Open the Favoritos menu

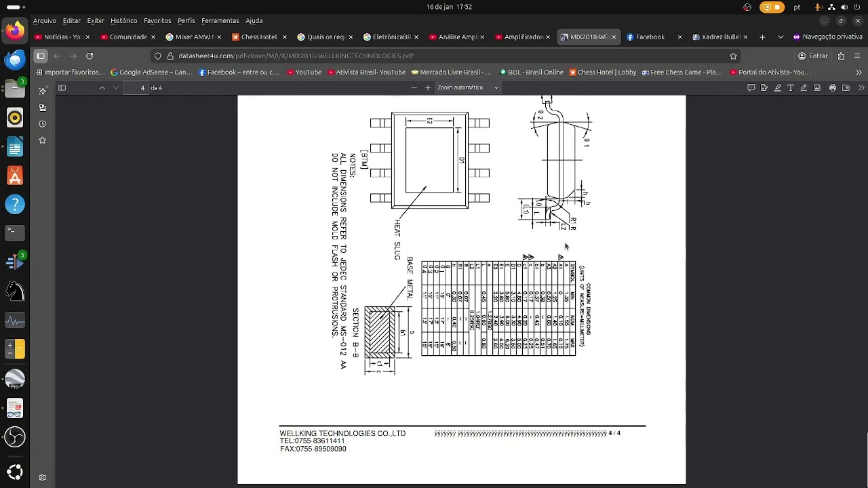[157, 20]
